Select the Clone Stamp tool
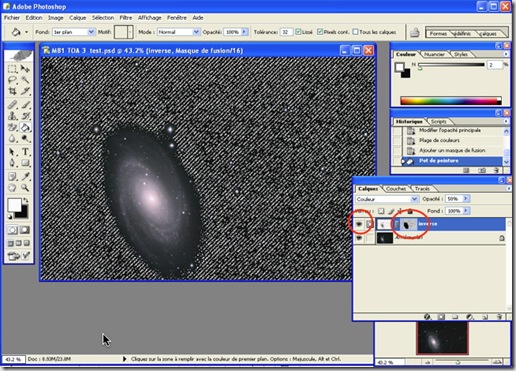This screenshot has width=516, height=371. [12, 116]
